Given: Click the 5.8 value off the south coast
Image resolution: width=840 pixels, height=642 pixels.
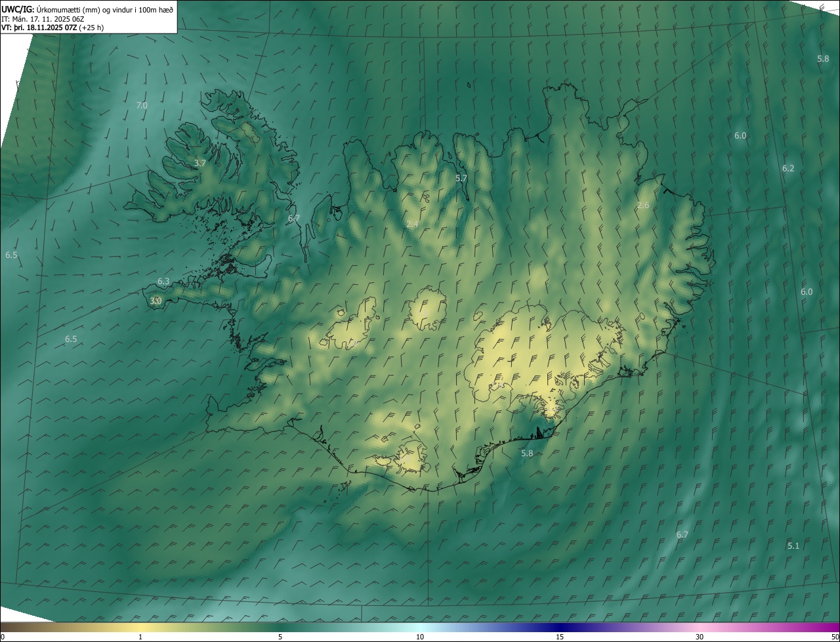Looking at the screenshot, I should tap(527, 454).
